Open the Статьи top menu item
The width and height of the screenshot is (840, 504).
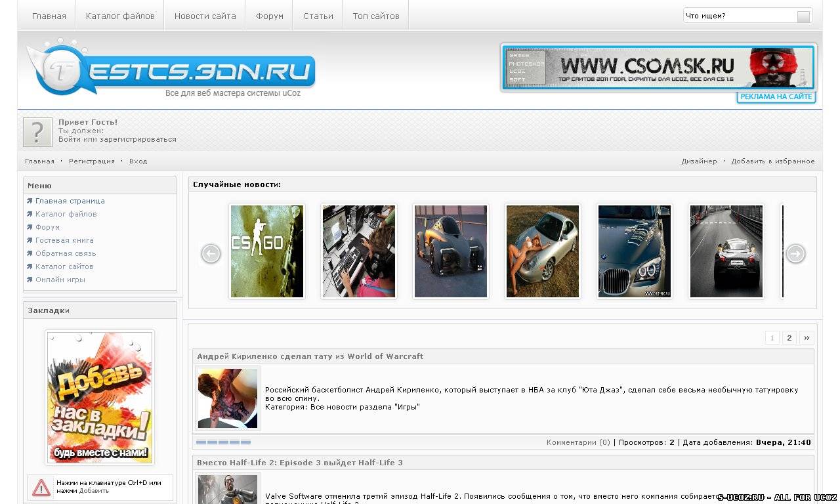[318, 16]
